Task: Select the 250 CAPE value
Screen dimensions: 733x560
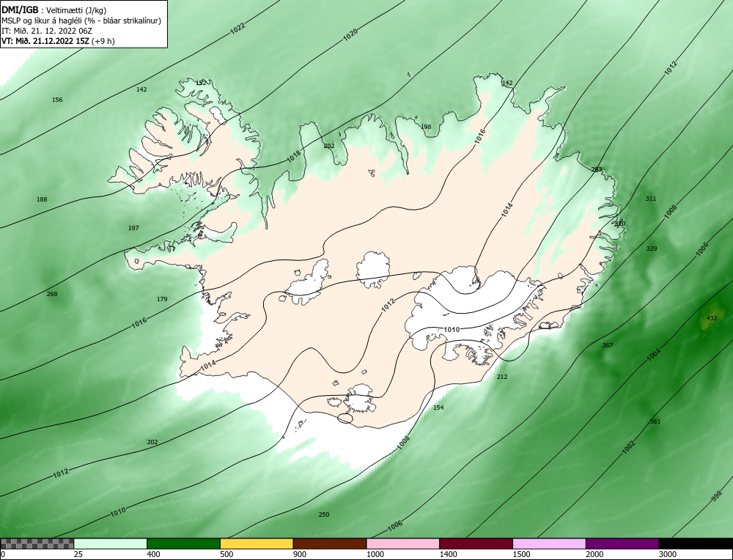Action: click(x=324, y=515)
